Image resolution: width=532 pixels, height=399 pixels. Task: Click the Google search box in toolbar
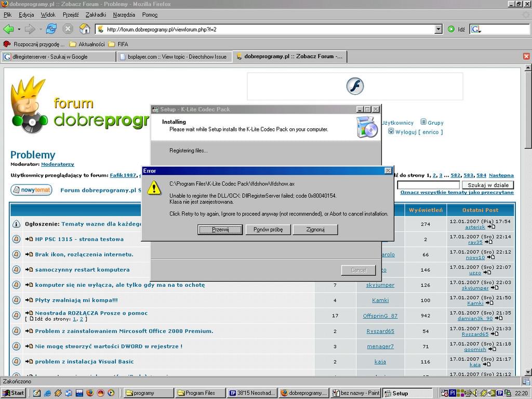504,29
